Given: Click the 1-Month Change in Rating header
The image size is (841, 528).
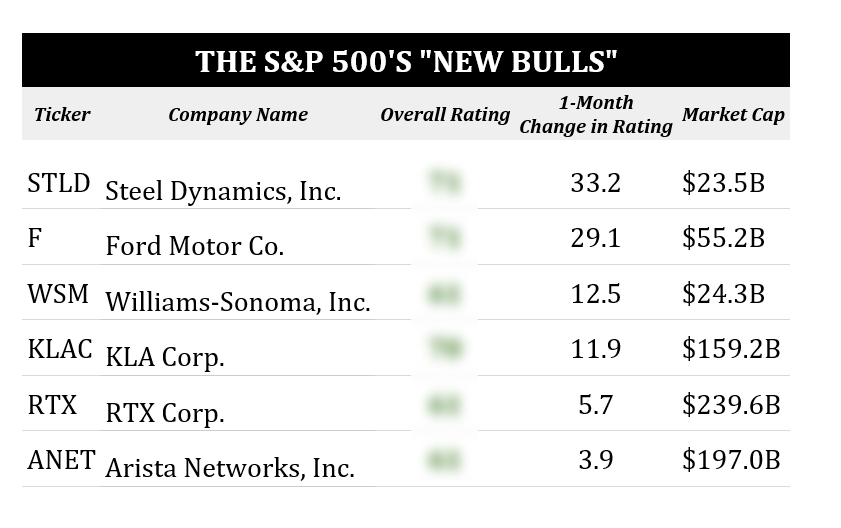Looking at the screenshot, I should 596,115.
